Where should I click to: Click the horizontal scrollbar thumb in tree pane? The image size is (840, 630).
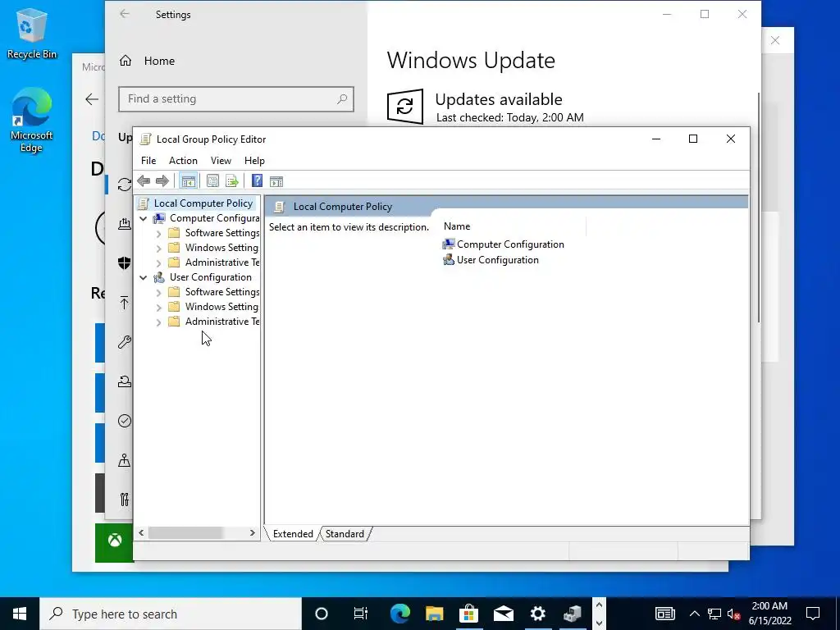[185, 533]
